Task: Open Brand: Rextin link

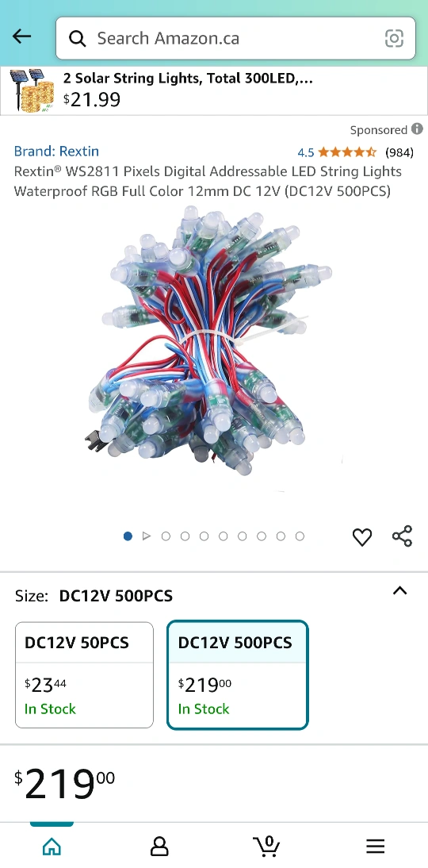Action: point(56,151)
